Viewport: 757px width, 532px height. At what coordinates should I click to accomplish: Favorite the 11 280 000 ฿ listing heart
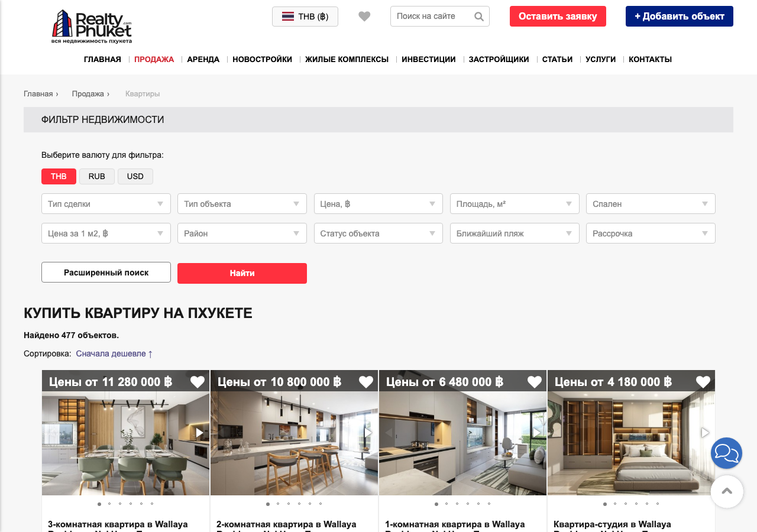(198, 382)
